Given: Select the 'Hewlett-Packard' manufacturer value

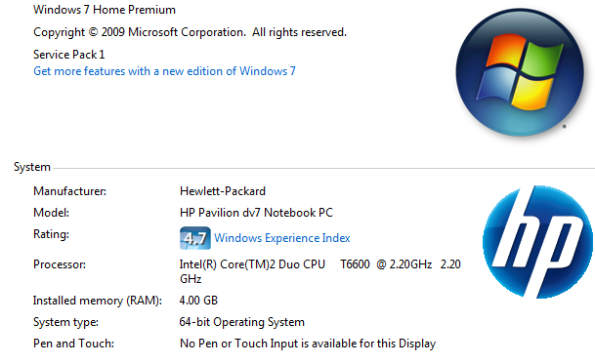Looking at the screenshot, I should point(223,191).
